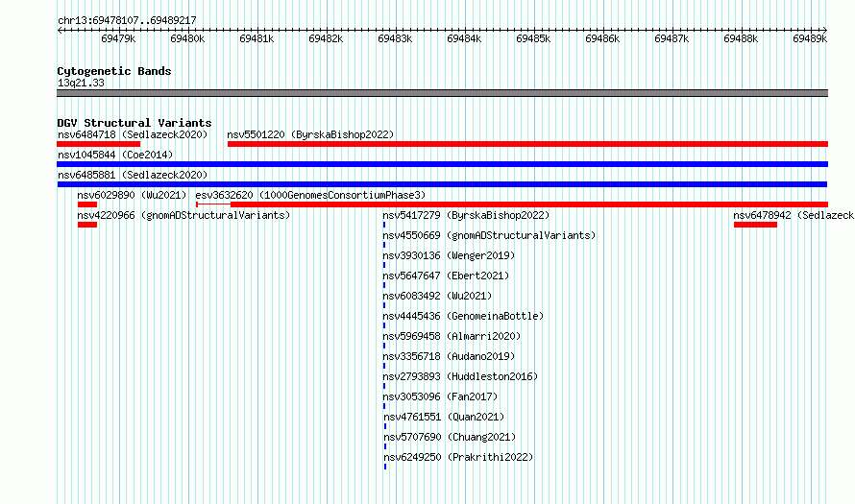Open the nsv1045844 (Coe2014) label
Image resolution: width=855 pixels, height=504 pixels.
(x=115, y=155)
